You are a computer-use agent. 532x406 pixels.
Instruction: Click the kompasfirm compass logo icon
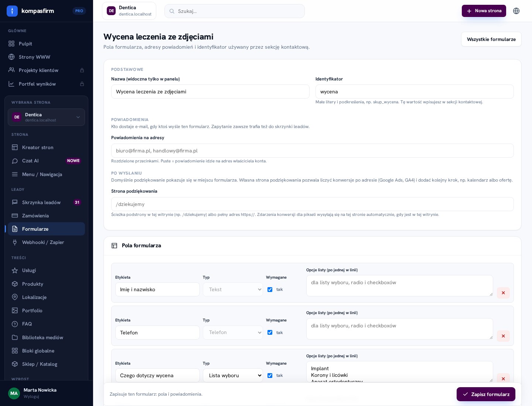[x=12, y=11]
